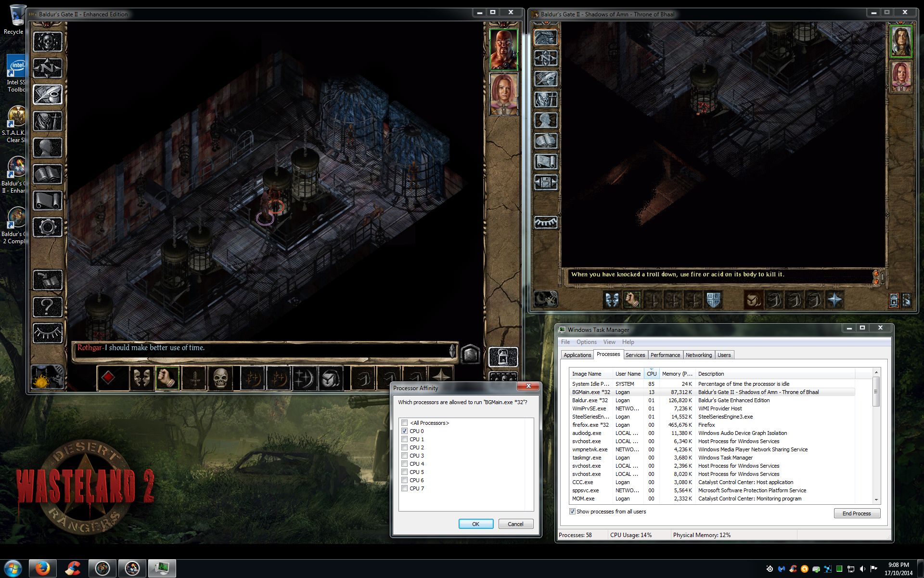The width and height of the screenshot is (924, 578).
Task: Tick the CPU 3 checkbox
Action: pyautogui.click(x=405, y=456)
